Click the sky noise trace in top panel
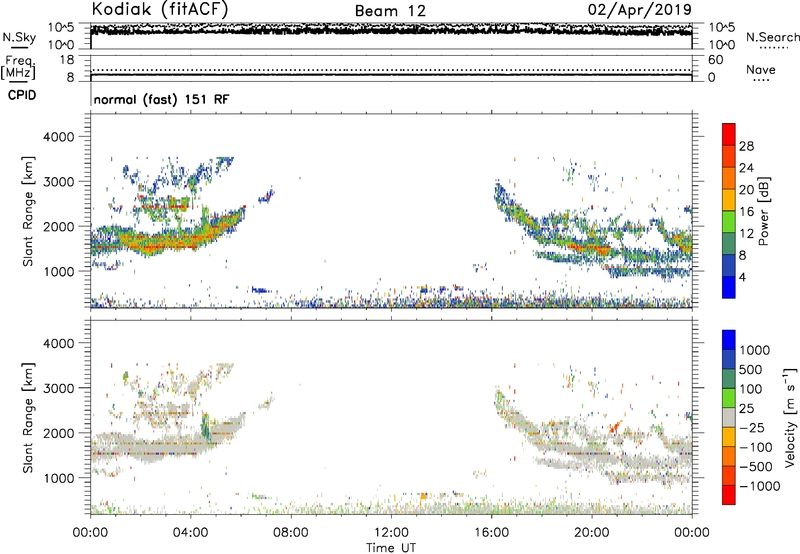The height and width of the screenshot is (554, 800). coord(391,30)
